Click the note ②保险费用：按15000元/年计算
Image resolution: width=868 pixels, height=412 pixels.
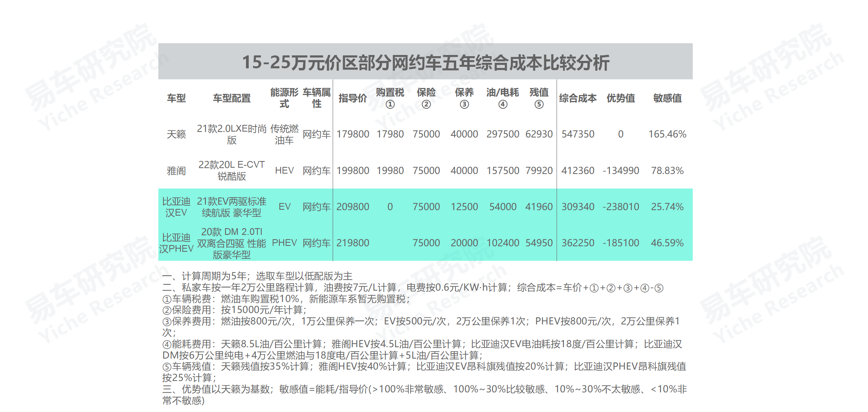tap(234, 310)
